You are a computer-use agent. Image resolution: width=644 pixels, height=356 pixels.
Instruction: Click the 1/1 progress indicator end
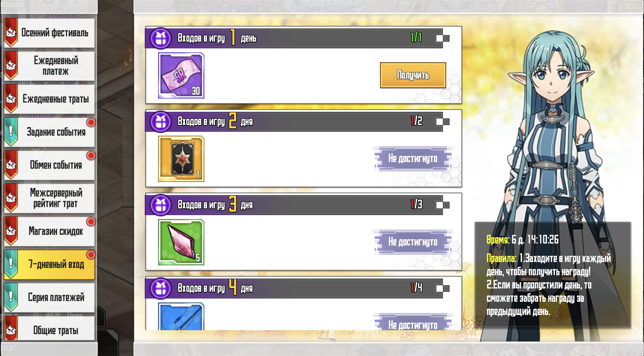click(x=443, y=38)
